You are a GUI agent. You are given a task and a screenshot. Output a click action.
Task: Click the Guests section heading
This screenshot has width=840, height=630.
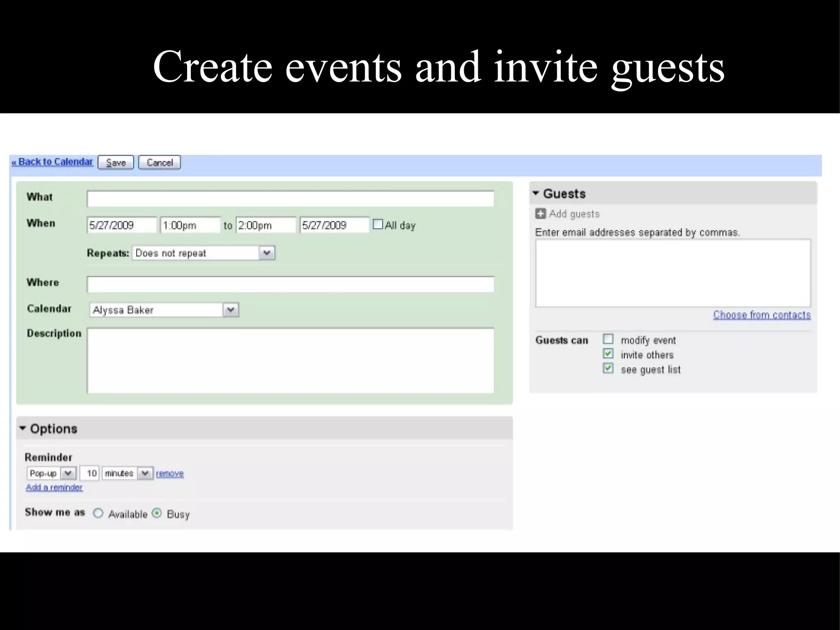[564, 194]
